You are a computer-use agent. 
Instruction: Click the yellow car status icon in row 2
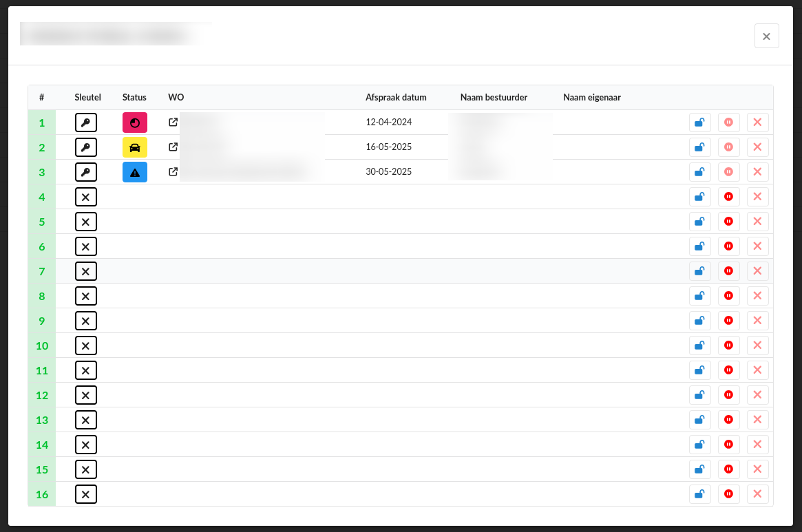[x=135, y=147]
